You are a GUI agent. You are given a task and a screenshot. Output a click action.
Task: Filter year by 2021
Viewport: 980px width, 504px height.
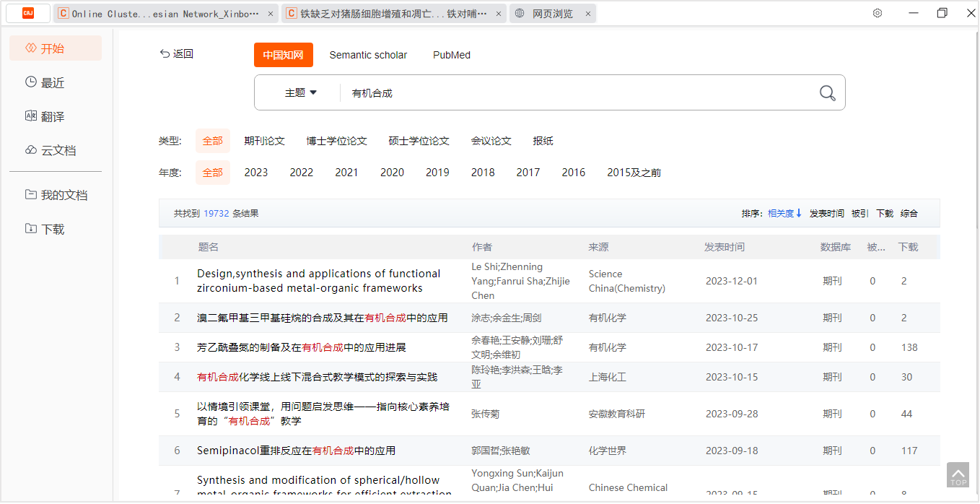(x=346, y=173)
